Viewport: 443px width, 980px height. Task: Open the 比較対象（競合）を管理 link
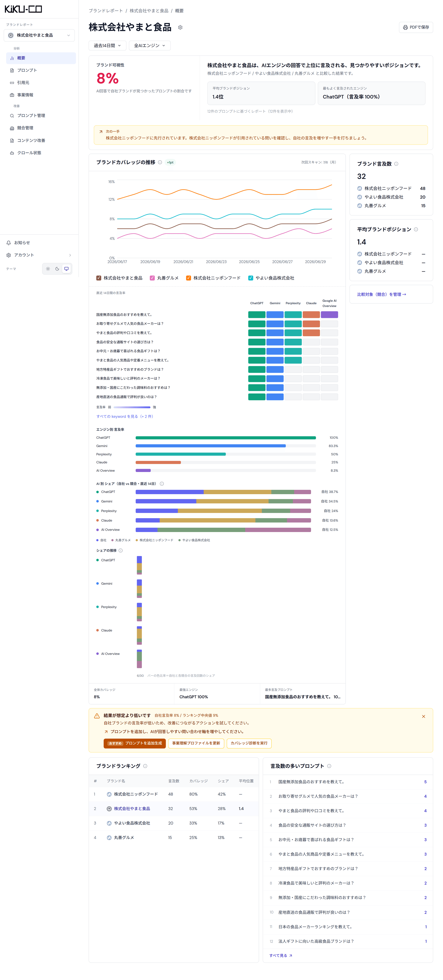(381, 294)
